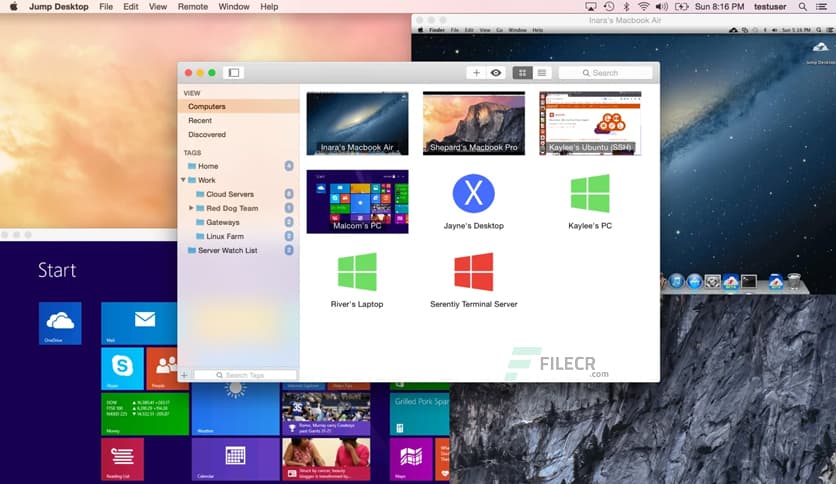Viewport: 836px width, 484px height.
Task: Click the AirPlay display icon
Action: click(x=591, y=6)
